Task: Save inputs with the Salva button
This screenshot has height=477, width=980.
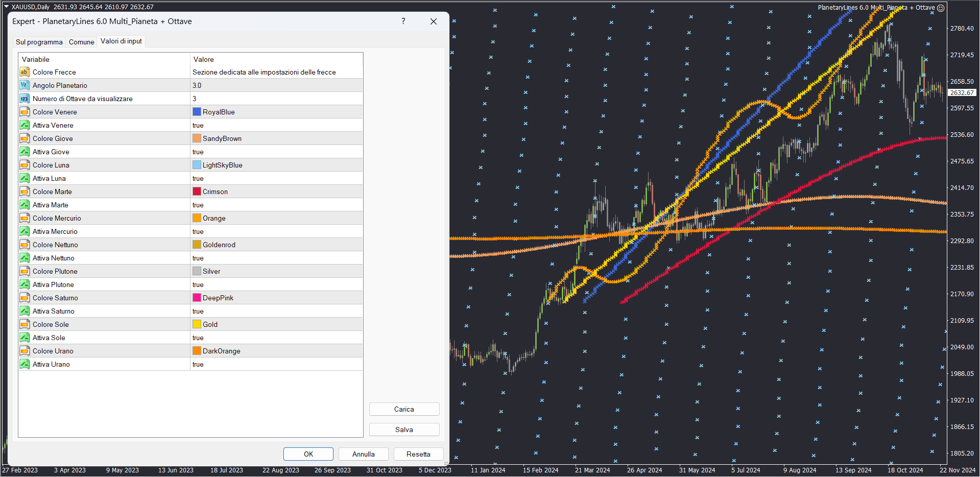Action: coord(404,430)
